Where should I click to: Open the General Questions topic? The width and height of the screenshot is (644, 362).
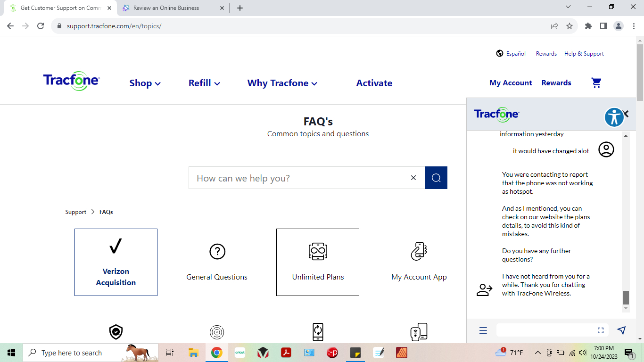(x=217, y=262)
